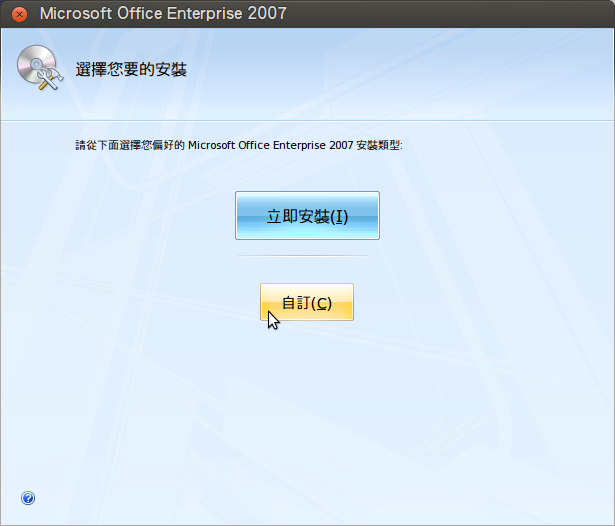Screen dimensions: 615x526
Task: Open the blue help question mark icon
Action: (x=28, y=498)
